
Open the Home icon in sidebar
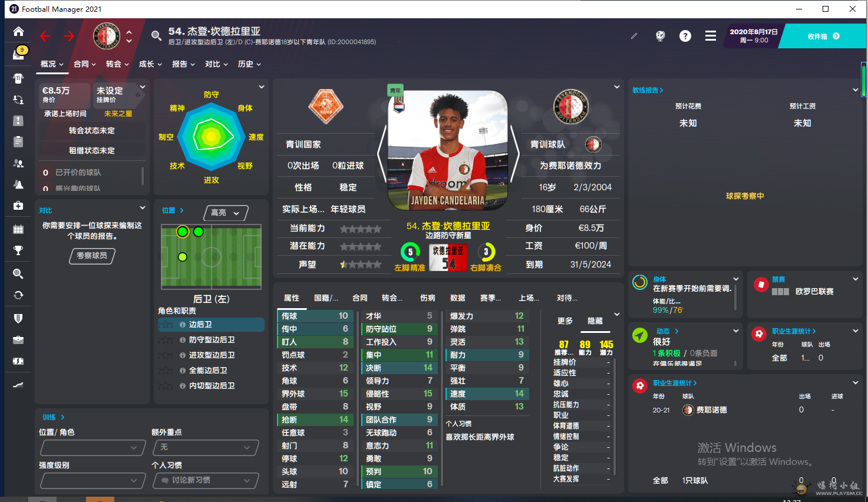click(x=18, y=32)
